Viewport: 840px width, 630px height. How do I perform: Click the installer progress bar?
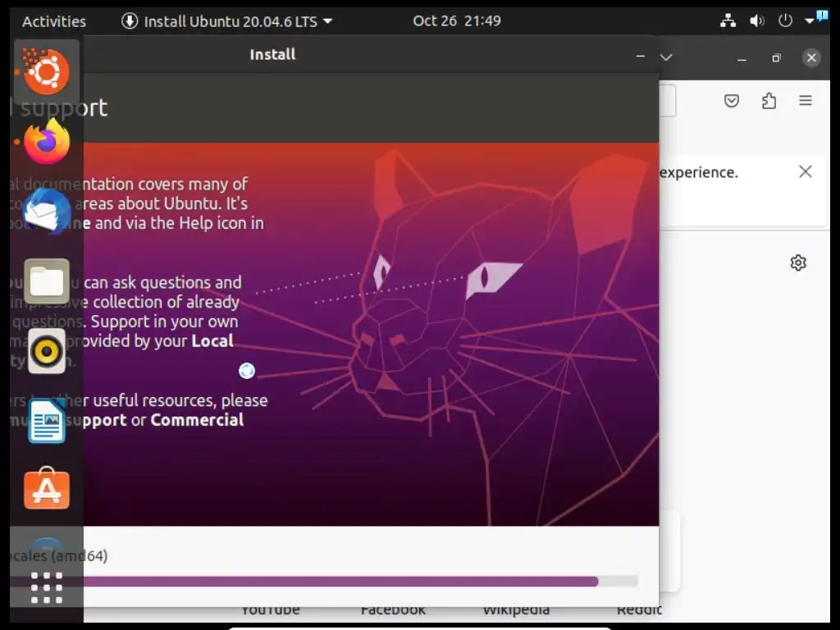tap(361, 582)
